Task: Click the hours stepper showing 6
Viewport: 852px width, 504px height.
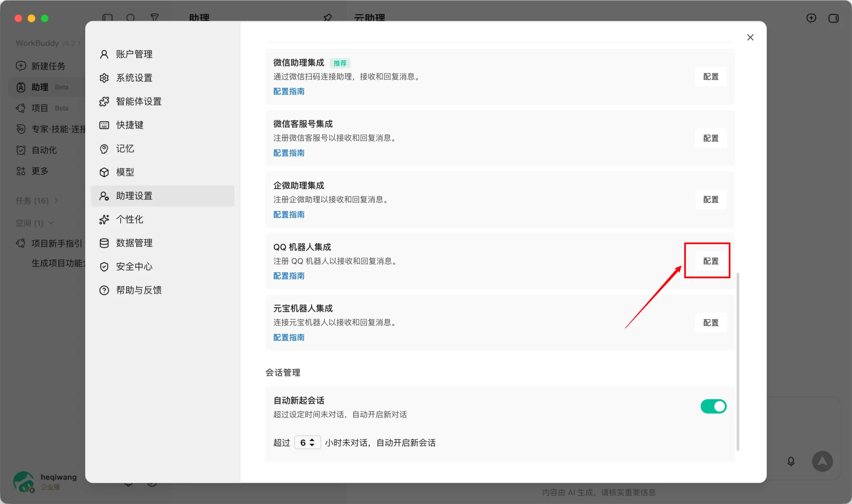Action: point(308,442)
